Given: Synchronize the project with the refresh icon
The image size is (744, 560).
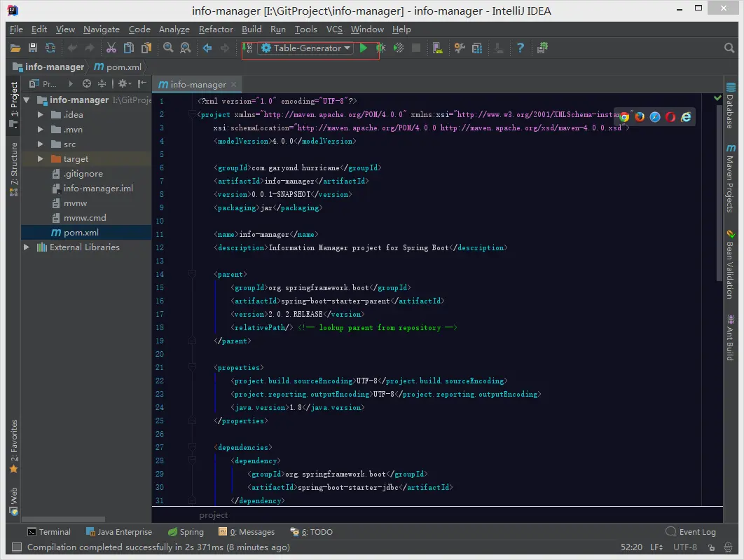Looking at the screenshot, I should [50, 48].
